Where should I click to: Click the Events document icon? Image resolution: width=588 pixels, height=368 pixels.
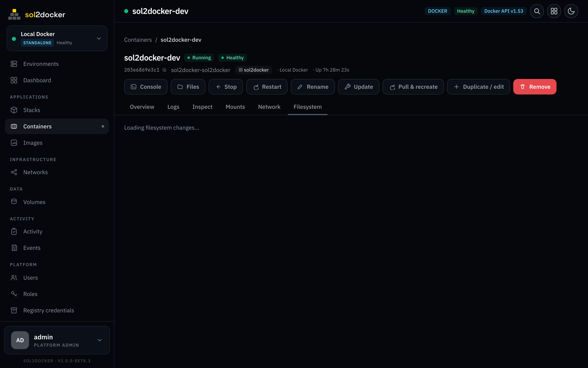coord(14,248)
